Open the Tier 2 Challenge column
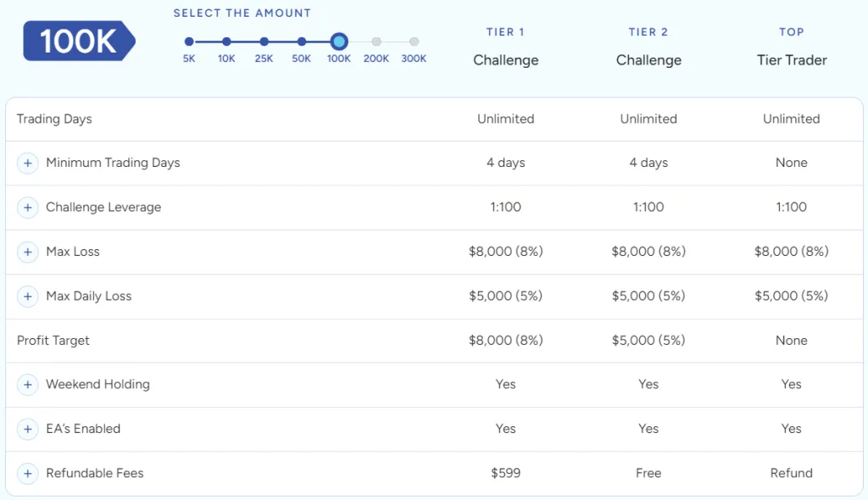Image resolution: width=868 pixels, height=500 pixels. tap(648, 47)
